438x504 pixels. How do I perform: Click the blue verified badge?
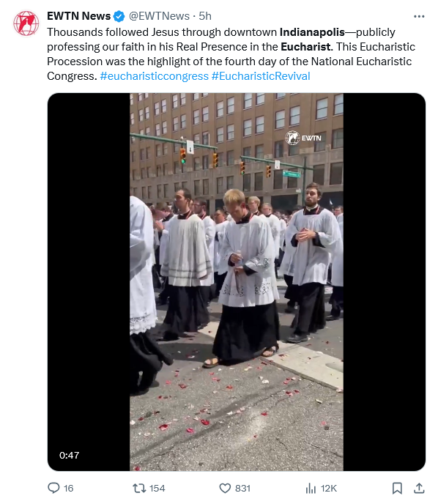[x=119, y=16]
